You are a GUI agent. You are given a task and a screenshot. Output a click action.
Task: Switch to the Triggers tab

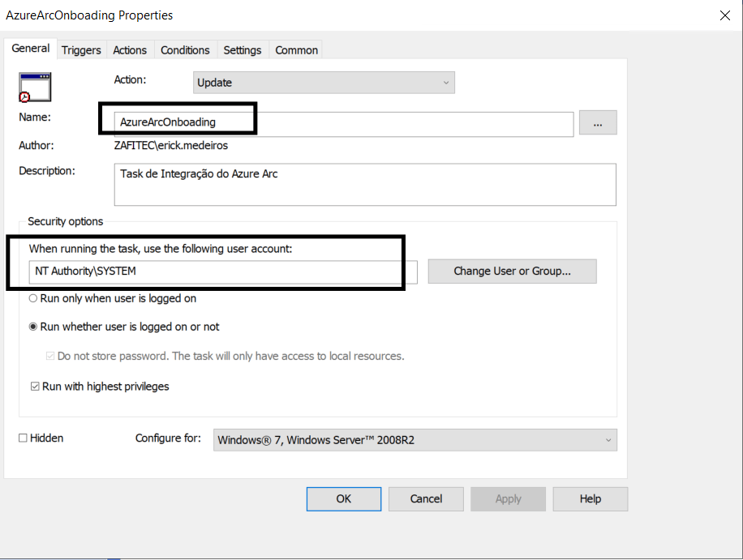81,50
